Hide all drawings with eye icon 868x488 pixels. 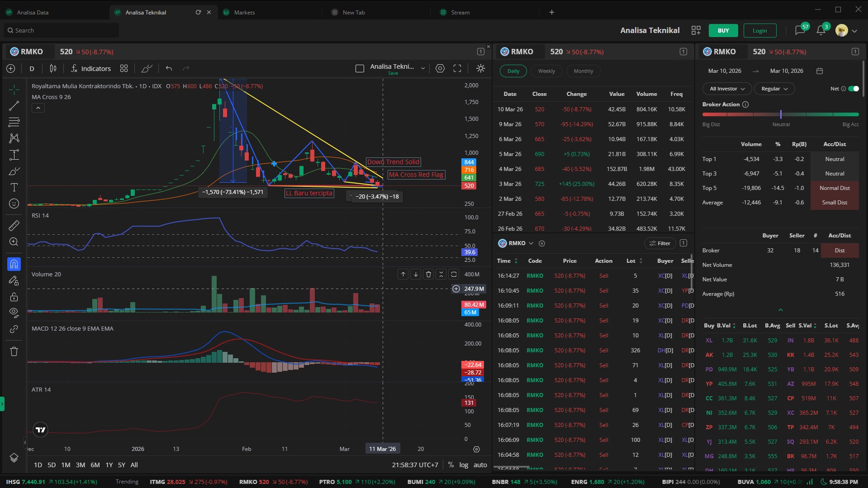[x=14, y=312]
